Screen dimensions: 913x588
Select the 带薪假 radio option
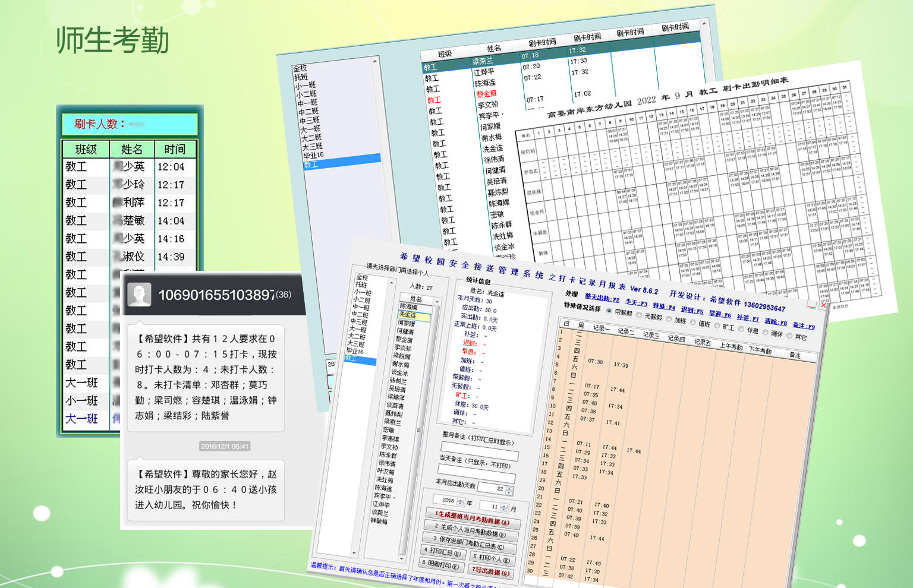click(x=609, y=311)
